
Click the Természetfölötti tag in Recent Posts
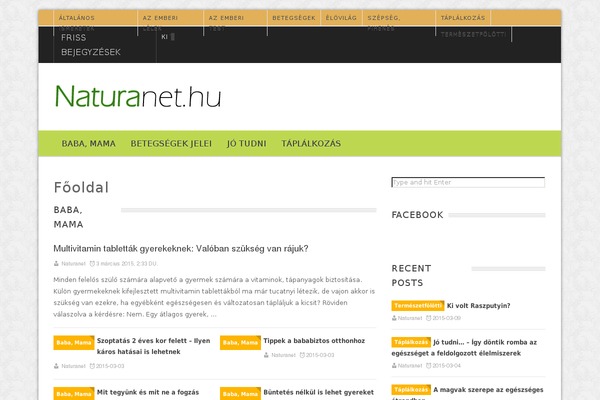point(417,305)
